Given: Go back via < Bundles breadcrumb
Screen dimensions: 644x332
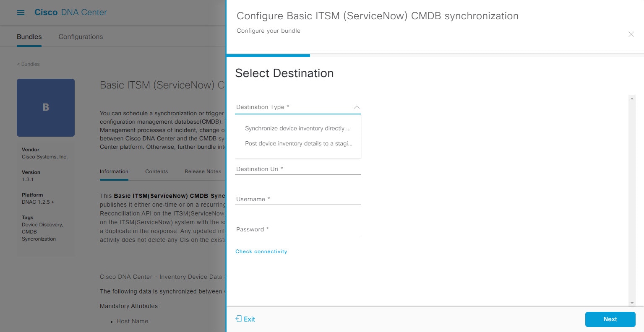Looking at the screenshot, I should [x=28, y=64].
